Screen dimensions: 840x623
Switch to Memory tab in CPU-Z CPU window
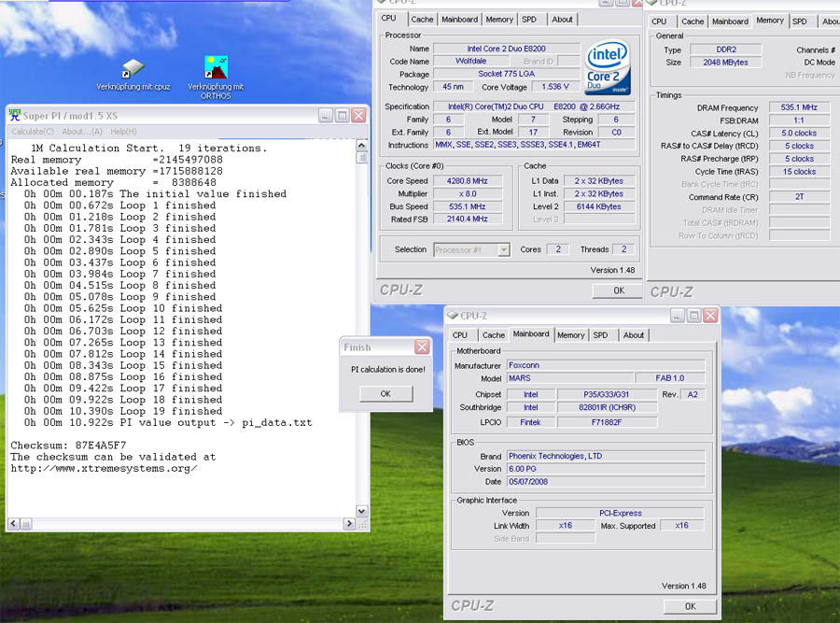coord(499,20)
